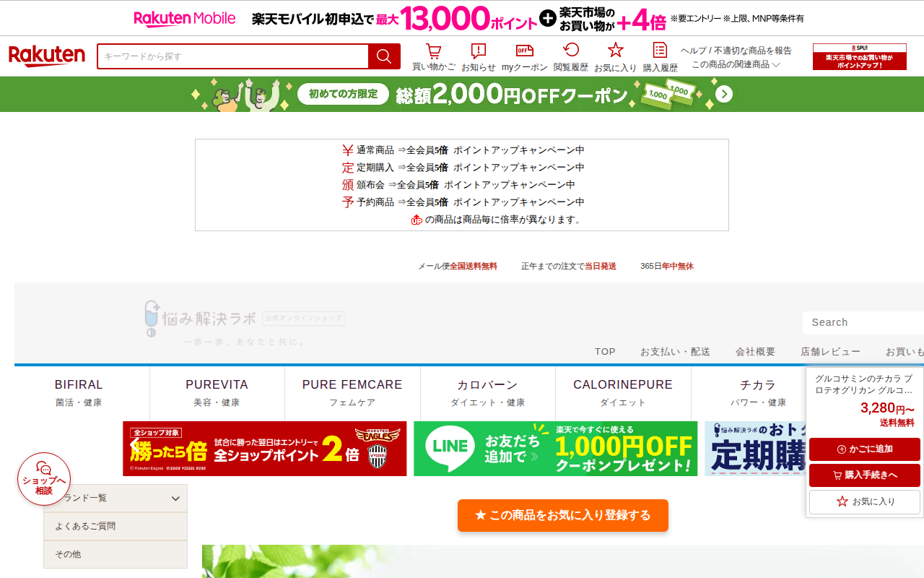The width and height of the screenshot is (924, 578).
Task: Click 頒布会 point campaign line
Action: click(x=458, y=185)
